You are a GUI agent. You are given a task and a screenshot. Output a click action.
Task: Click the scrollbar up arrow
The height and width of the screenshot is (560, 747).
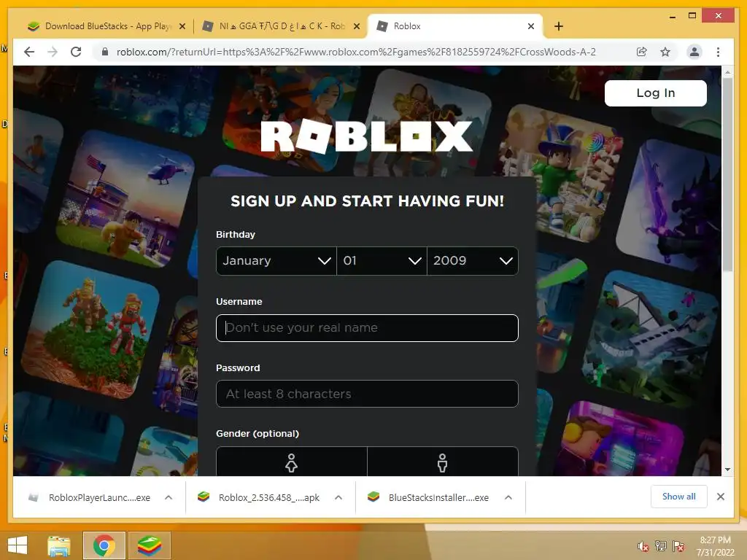coord(727,72)
